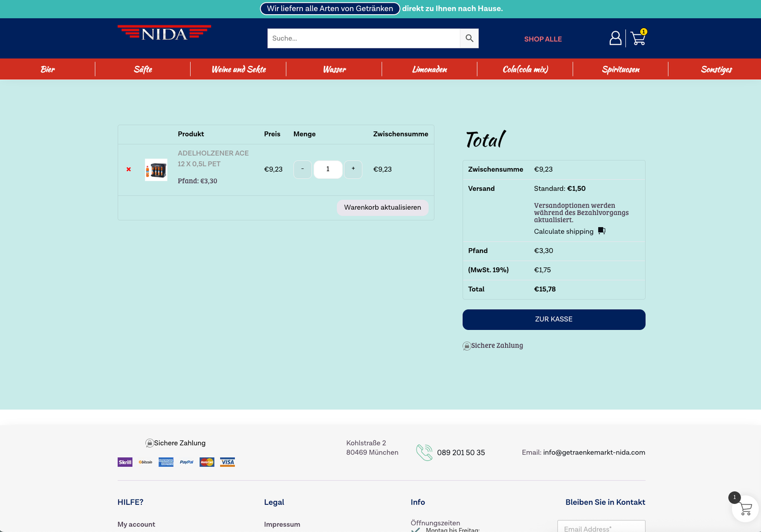761x532 pixels.
Task: Decrease quantity with minus button
Action: point(302,169)
